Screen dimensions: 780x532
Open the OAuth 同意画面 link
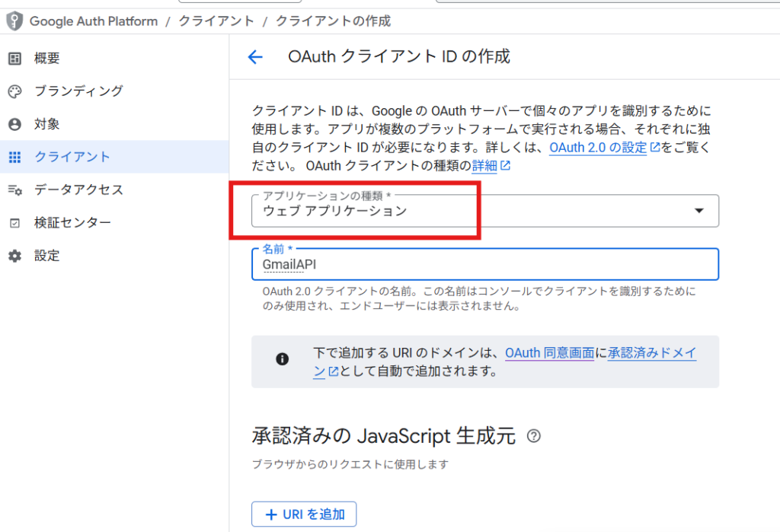[549, 353]
